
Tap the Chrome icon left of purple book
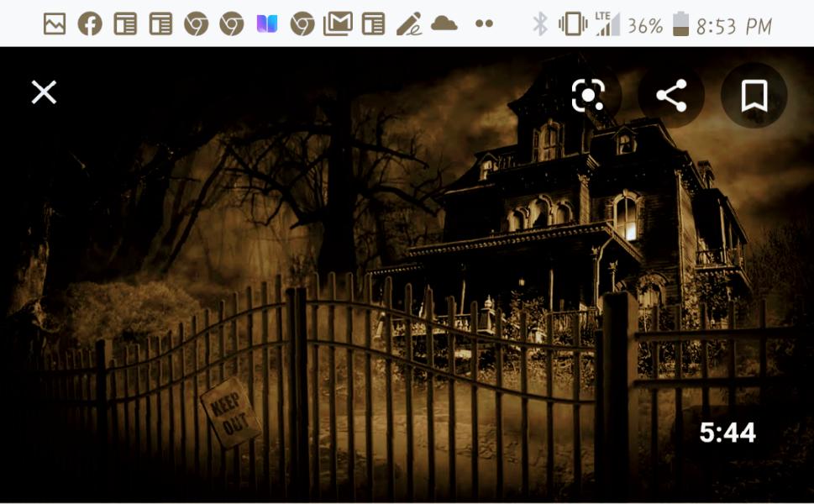tap(232, 24)
